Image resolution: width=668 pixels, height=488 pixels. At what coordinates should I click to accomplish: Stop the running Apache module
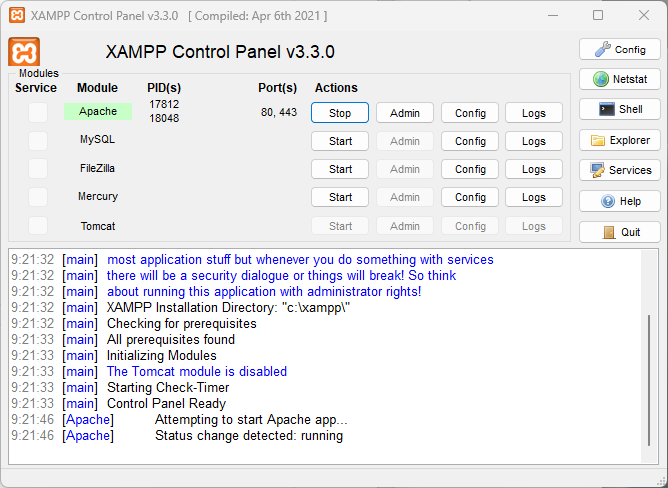click(340, 113)
